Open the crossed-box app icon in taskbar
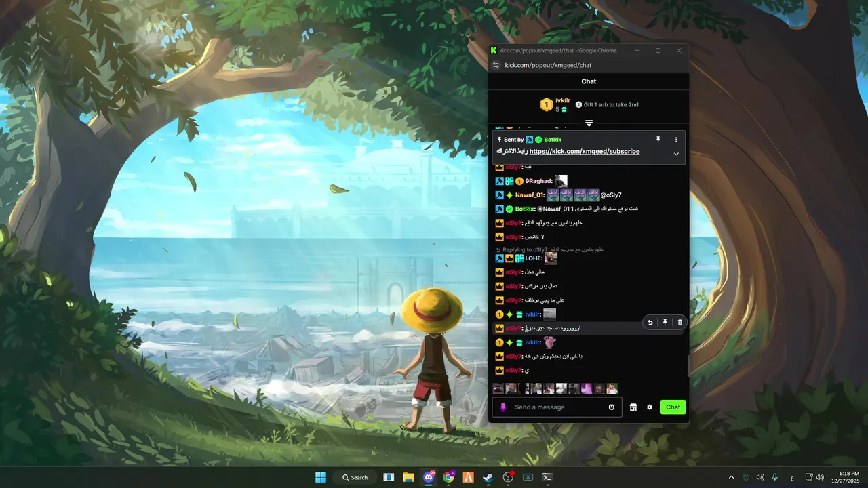The image size is (868, 488). point(528,477)
